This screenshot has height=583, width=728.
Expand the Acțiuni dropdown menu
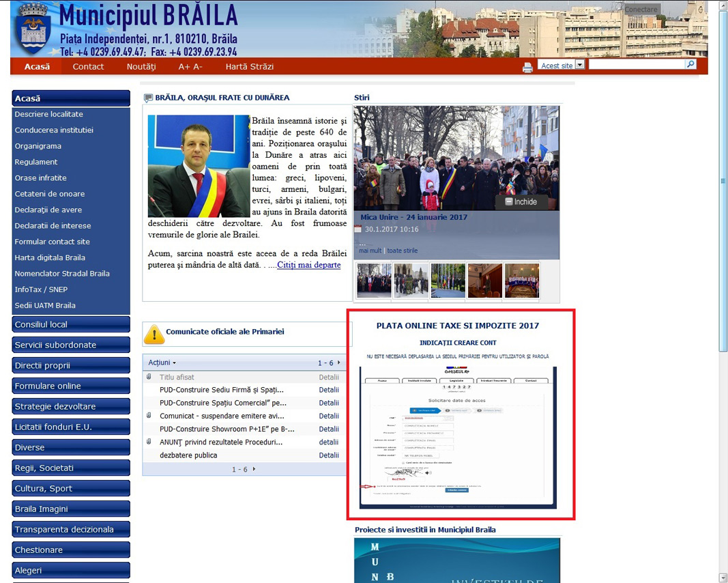pyautogui.click(x=162, y=362)
